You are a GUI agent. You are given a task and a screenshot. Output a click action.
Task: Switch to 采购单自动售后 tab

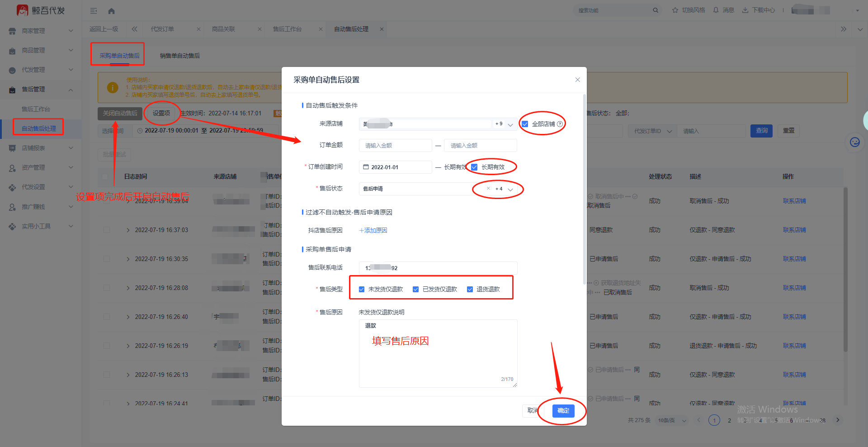coord(119,56)
